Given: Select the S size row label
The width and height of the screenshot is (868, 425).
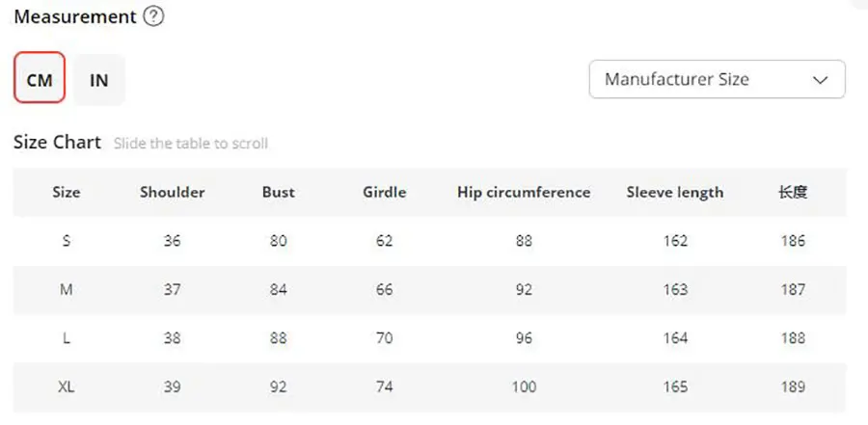Looking at the screenshot, I should (66, 241).
